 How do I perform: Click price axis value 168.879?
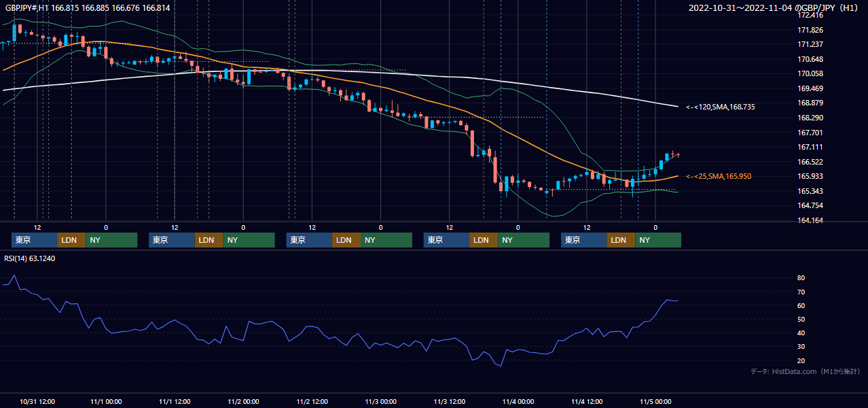click(810, 103)
